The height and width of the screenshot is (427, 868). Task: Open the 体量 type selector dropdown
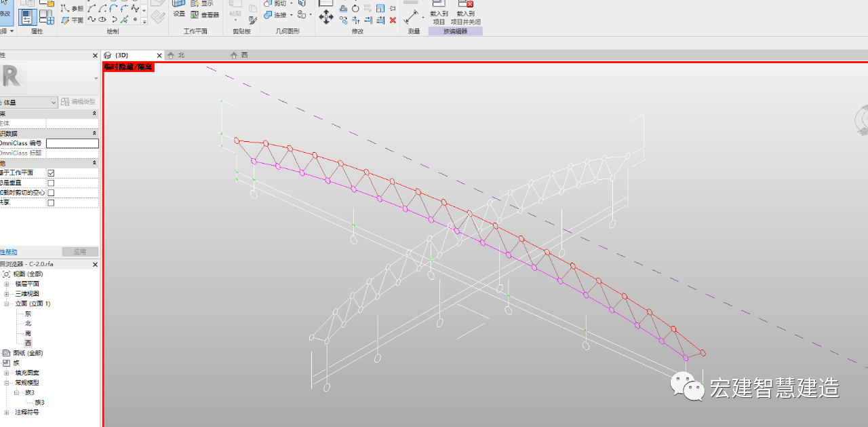click(29, 103)
